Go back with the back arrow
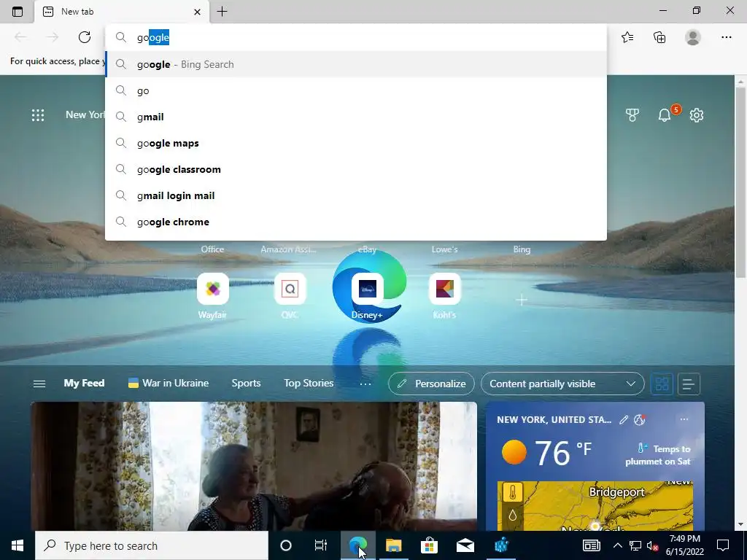Screen dimensions: 747x560 [20, 37]
